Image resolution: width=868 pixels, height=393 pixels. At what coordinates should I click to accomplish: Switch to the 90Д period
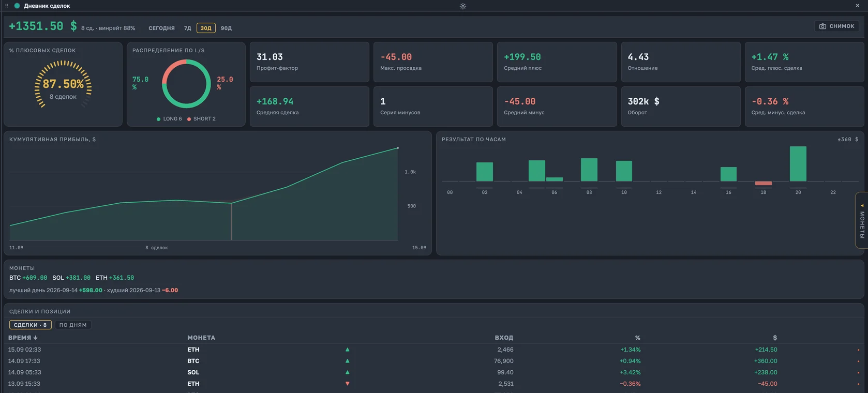pos(226,28)
